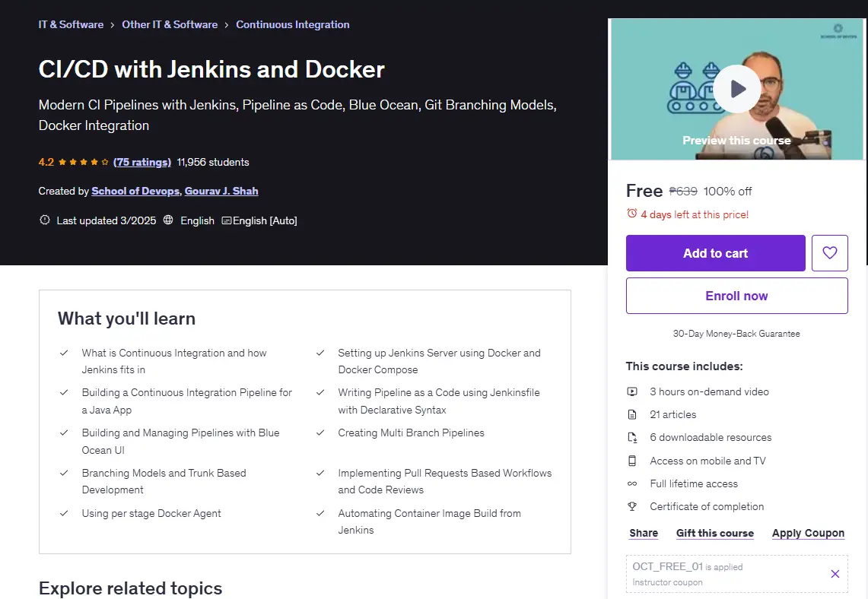Click checkmark beside Using per stage Docker Agent

[x=64, y=513]
